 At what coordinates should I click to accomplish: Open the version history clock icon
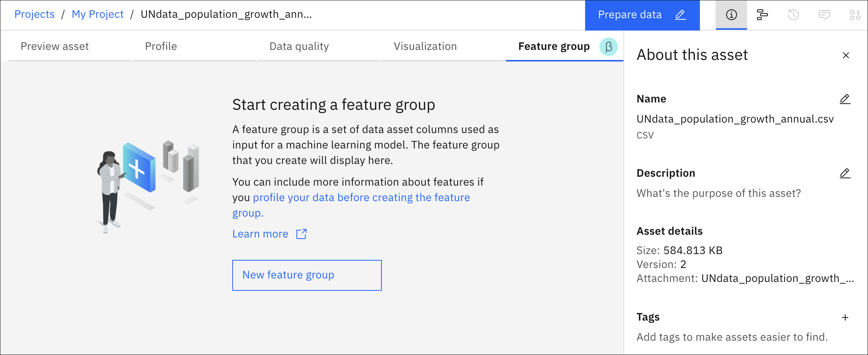pyautogui.click(x=793, y=15)
